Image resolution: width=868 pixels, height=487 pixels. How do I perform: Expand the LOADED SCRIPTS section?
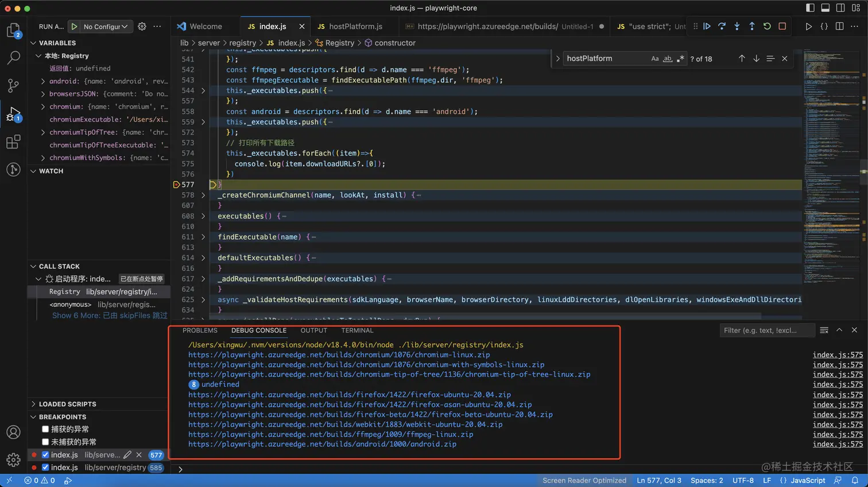coord(33,404)
